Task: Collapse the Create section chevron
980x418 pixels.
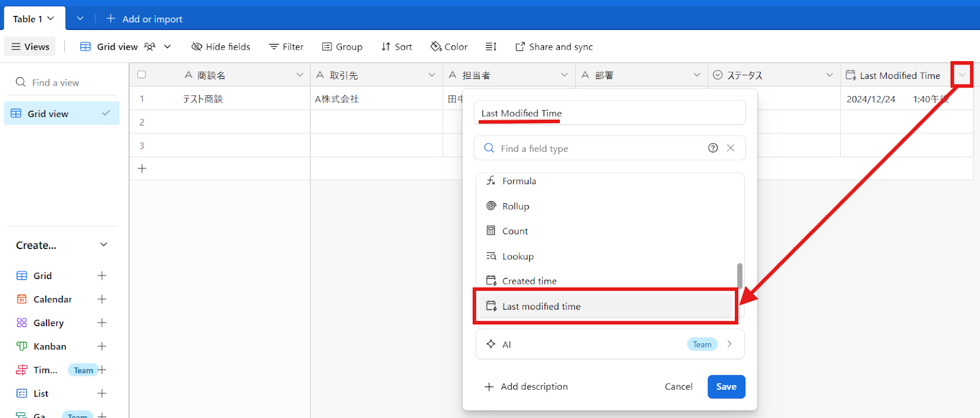Action: (x=104, y=245)
